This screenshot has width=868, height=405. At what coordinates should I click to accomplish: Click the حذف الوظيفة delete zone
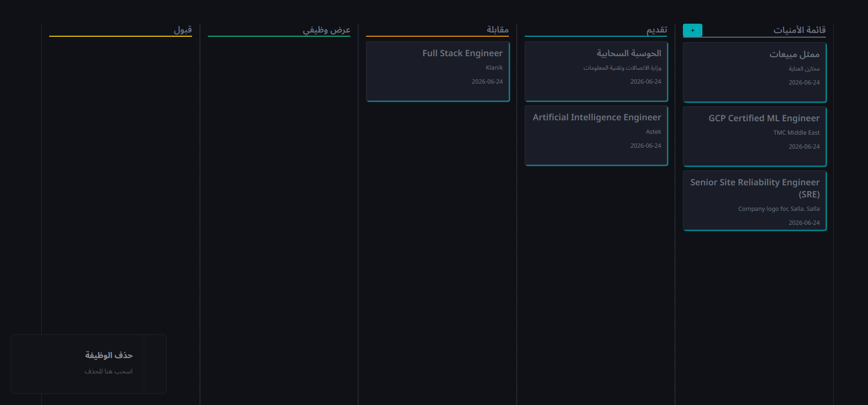(x=89, y=364)
